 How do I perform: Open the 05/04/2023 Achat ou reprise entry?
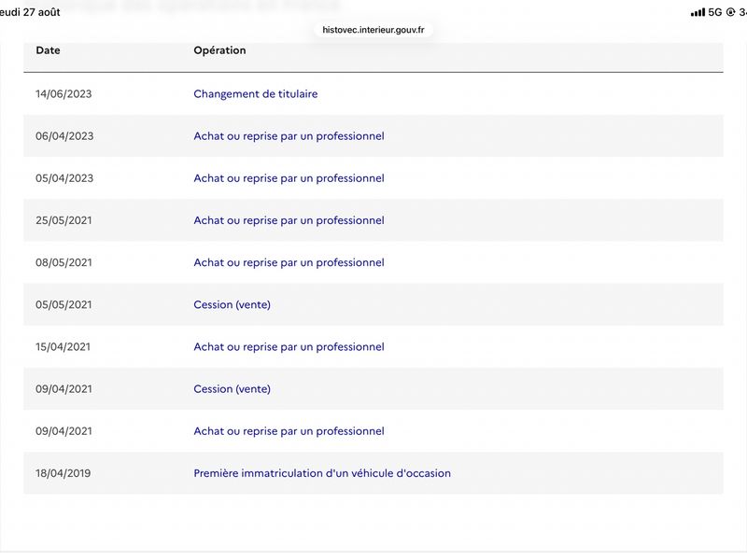tap(289, 178)
